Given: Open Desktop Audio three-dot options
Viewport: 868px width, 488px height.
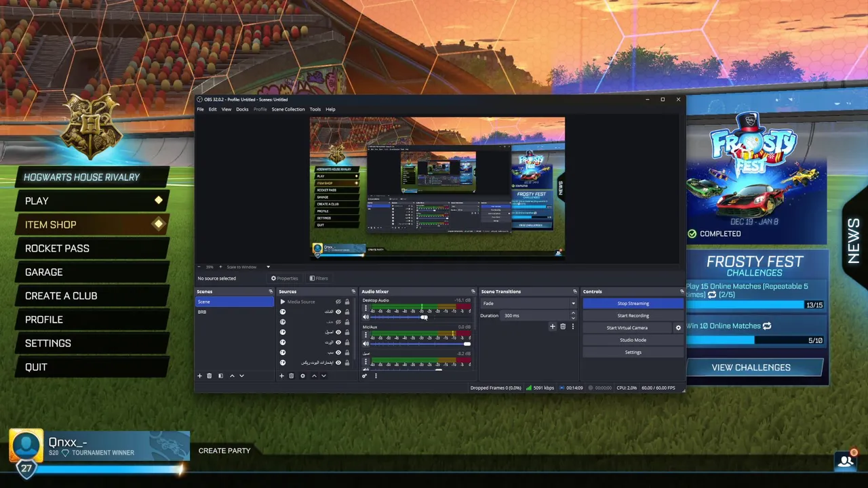Looking at the screenshot, I should coord(366,308).
